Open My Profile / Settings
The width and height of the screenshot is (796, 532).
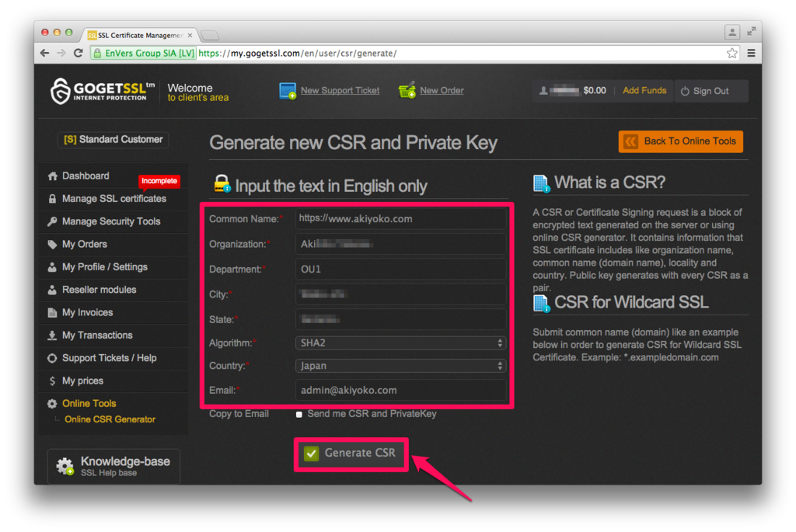click(x=105, y=267)
